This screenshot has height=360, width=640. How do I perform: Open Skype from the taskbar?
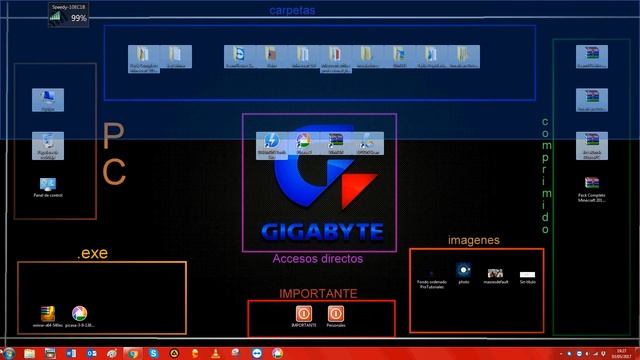tap(154, 353)
